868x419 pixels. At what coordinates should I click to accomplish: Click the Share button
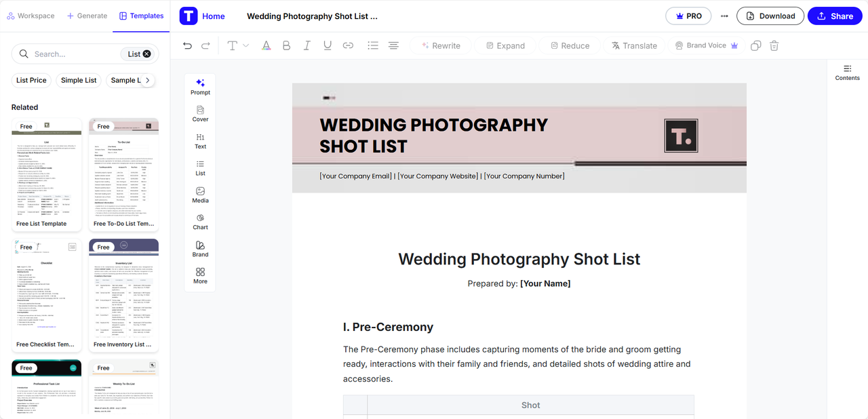835,16
